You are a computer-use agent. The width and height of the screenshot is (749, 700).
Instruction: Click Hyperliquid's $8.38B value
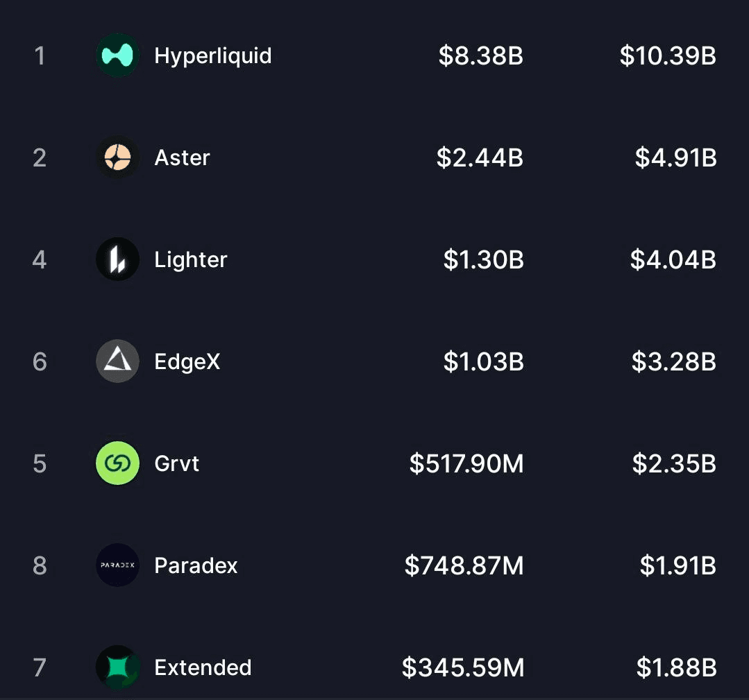(x=480, y=56)
